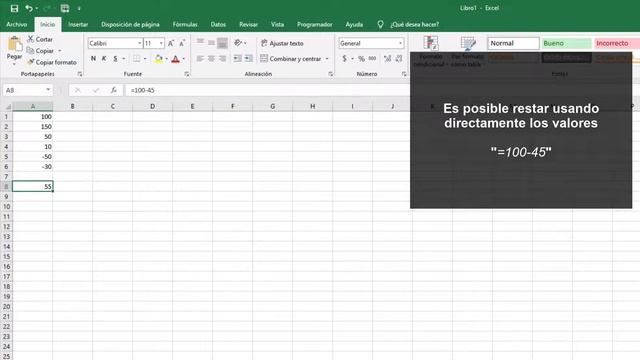The image size is (640, 360).
Task: Click the align right icon
Action: point(222,59)
